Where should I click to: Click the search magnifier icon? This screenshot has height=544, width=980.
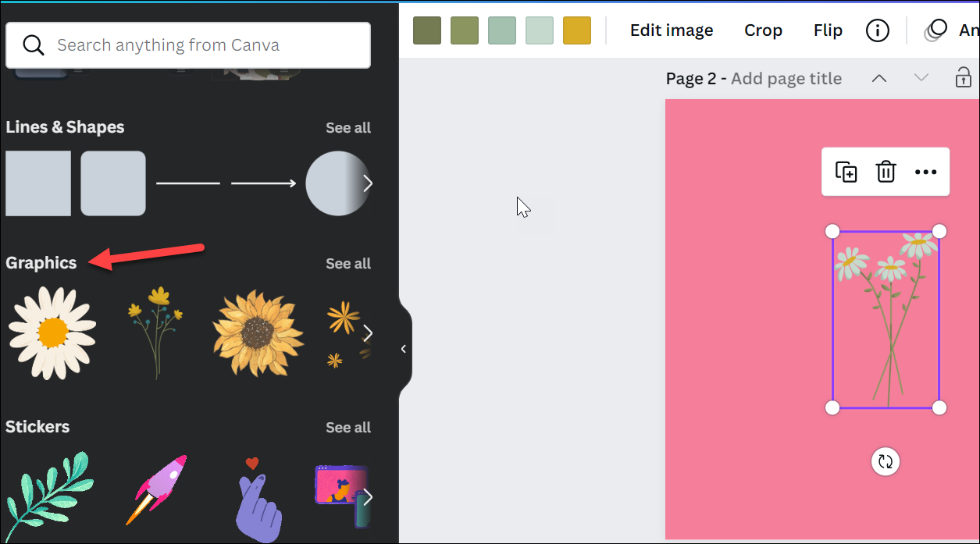[x=34, y=45]
